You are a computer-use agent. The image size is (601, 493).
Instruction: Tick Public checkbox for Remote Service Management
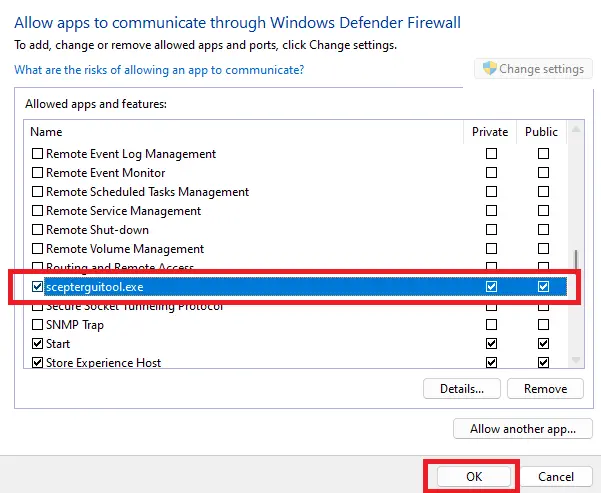tap(543, 210)
